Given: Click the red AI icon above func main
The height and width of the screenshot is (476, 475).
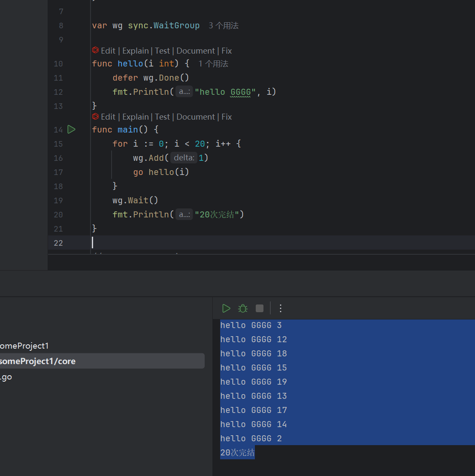Looking at the screenshot, I should coord(96,117).
